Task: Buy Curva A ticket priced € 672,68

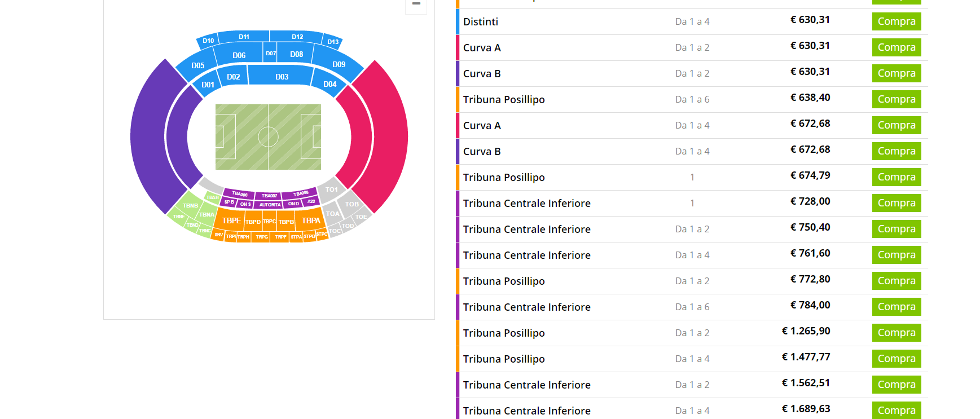Action: [896, 125]
